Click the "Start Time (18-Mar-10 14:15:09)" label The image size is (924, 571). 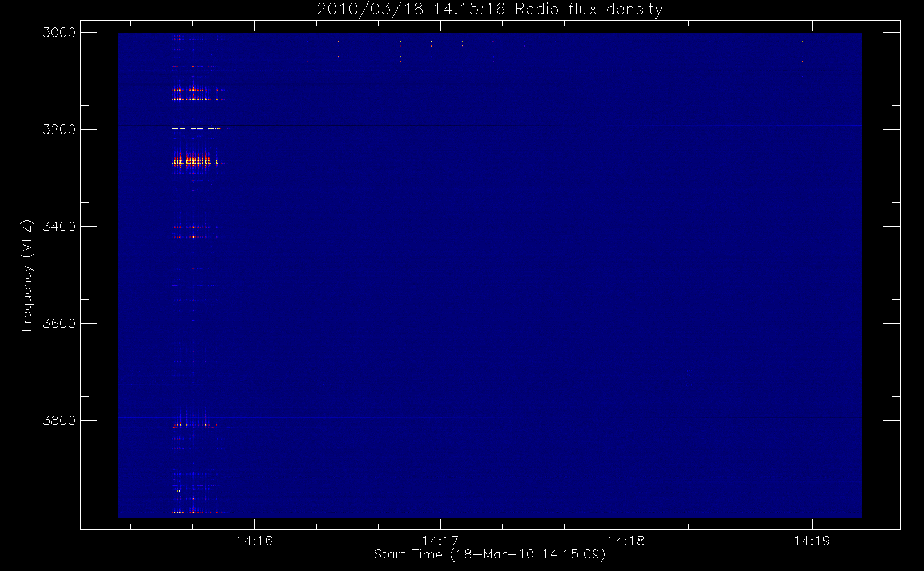[x=490, y=554]
